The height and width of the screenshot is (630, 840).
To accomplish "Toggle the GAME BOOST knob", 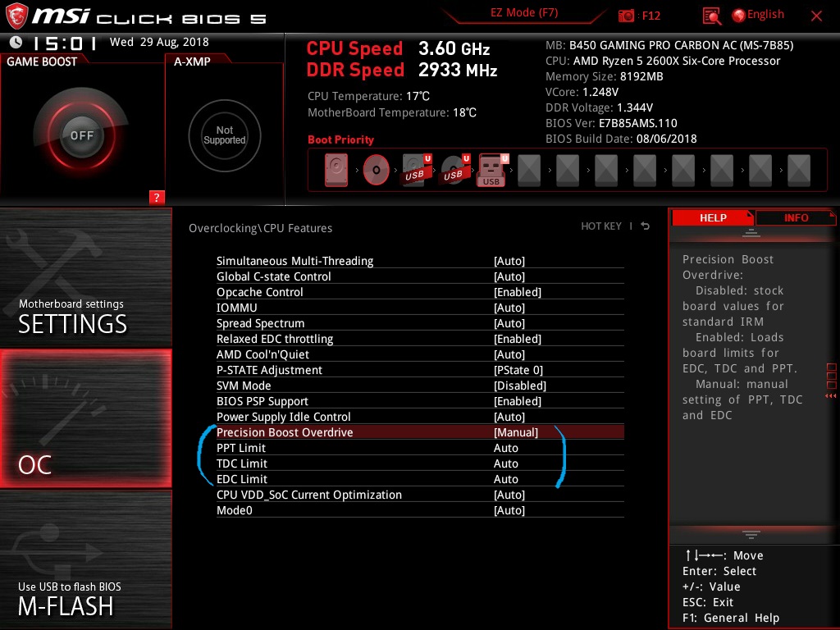I will (x=81, y=135).
